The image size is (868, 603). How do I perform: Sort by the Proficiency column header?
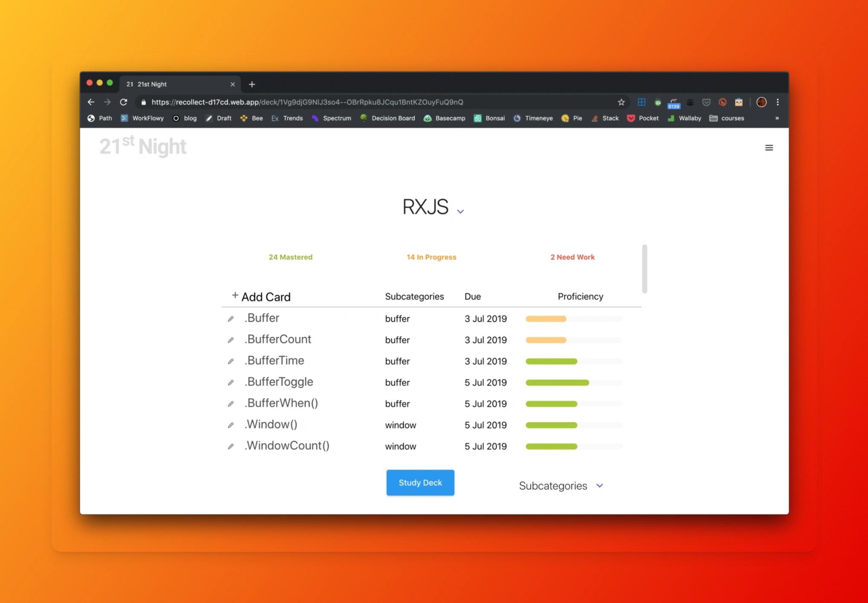(x=580, y=296)
